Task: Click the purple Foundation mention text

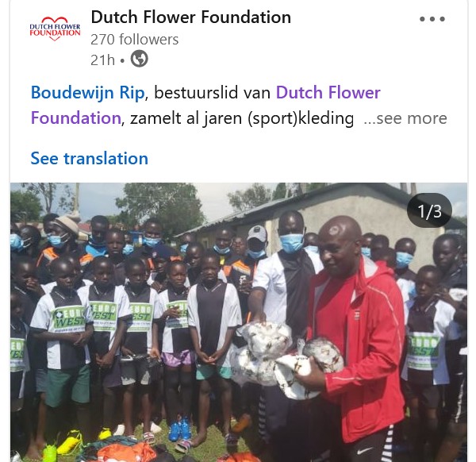Action: [76, 117]
